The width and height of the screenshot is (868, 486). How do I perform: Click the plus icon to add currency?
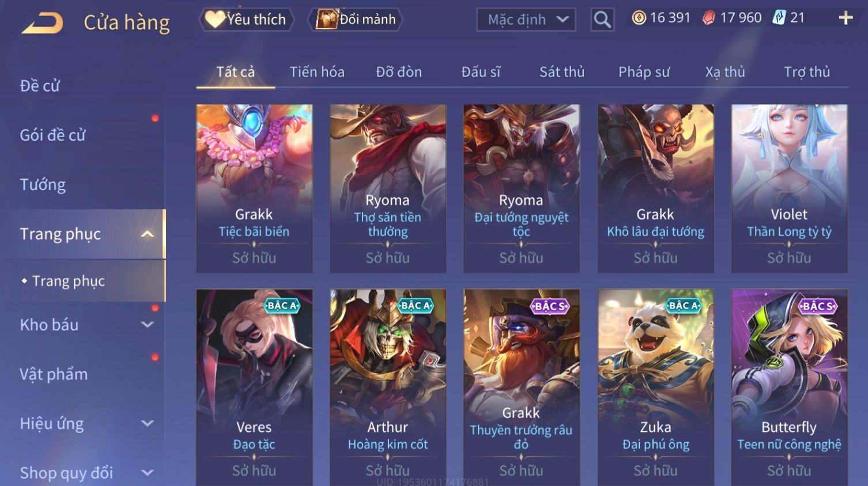point(846,18)
